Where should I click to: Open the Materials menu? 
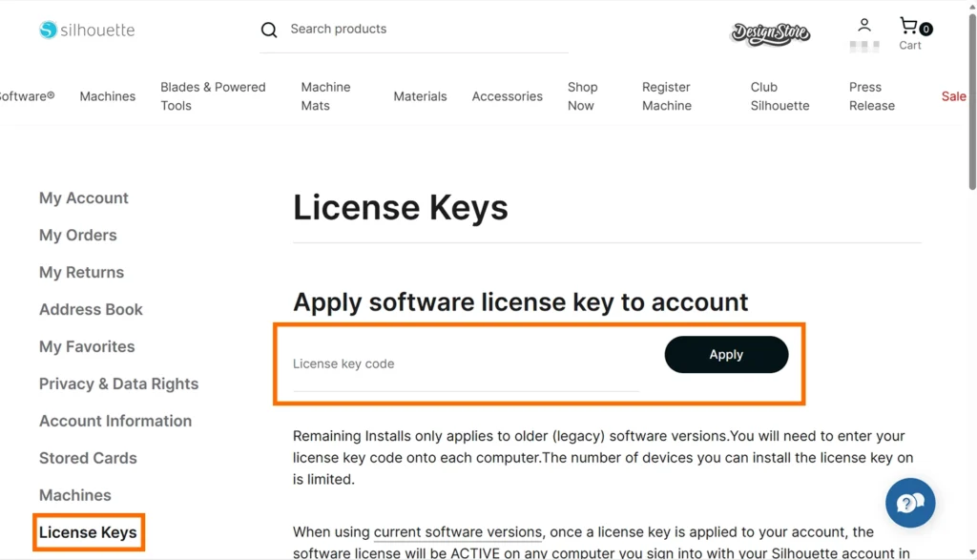[420, 96]
